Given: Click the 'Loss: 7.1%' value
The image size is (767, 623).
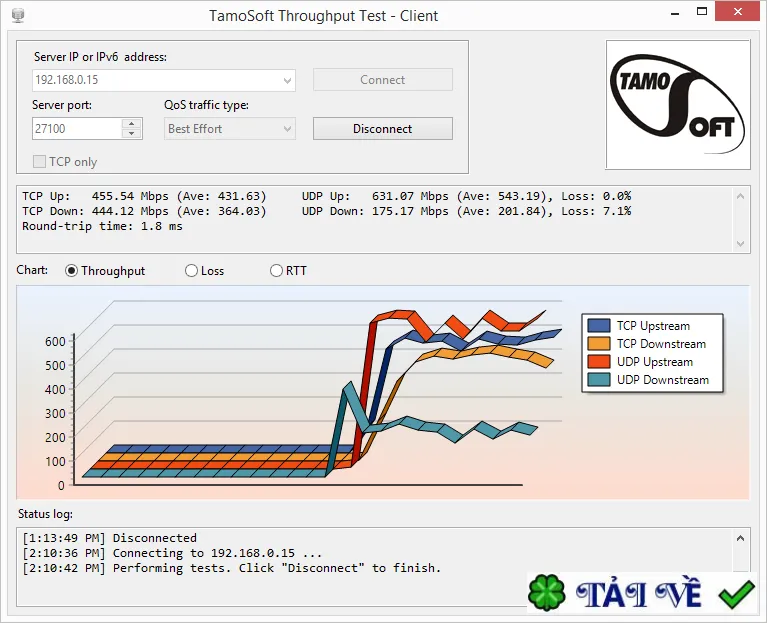Looking at the screenshot, I should [x=596, y=211].
